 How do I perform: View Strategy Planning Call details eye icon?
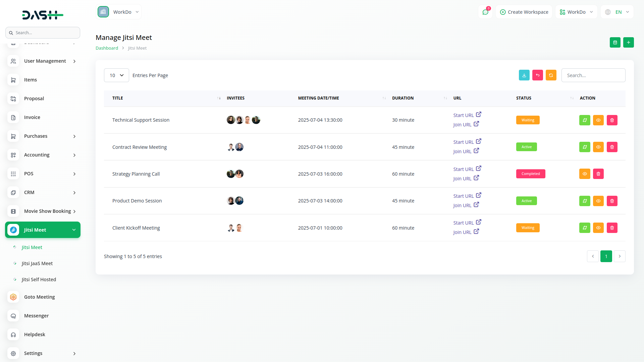pos(585,174)
